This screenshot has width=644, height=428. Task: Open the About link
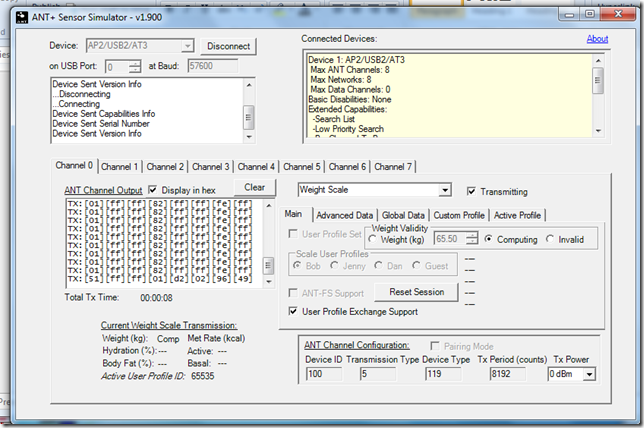click(x=596, y=39)
